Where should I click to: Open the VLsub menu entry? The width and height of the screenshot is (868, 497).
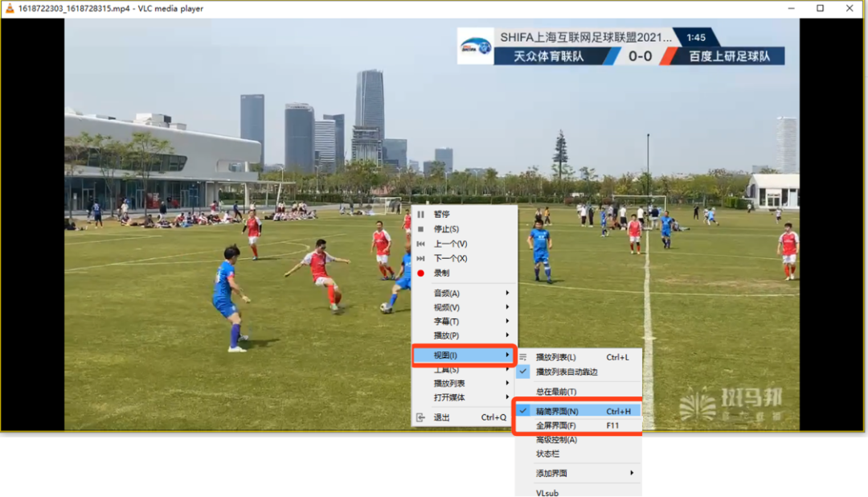[x=579, y=492]
